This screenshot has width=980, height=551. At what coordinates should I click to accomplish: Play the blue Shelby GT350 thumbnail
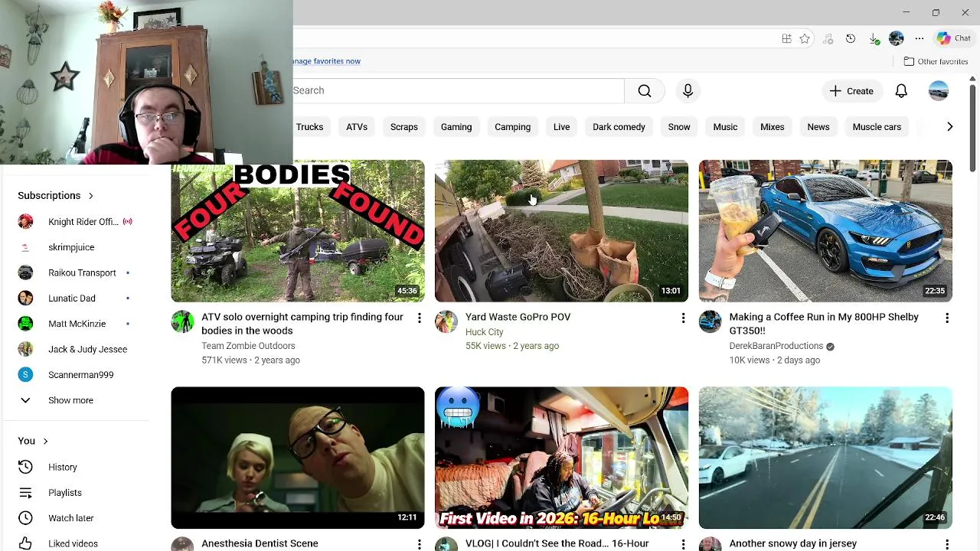point(825,231)
